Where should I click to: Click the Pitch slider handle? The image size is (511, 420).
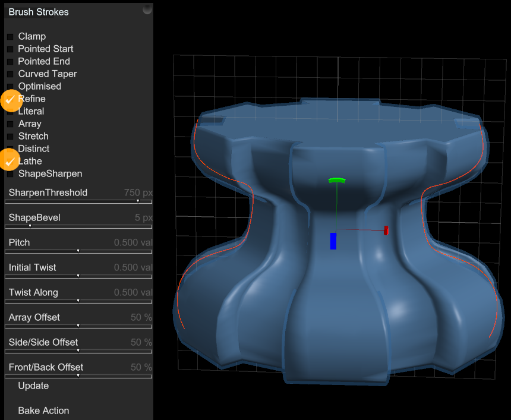[x=78, y=251]
